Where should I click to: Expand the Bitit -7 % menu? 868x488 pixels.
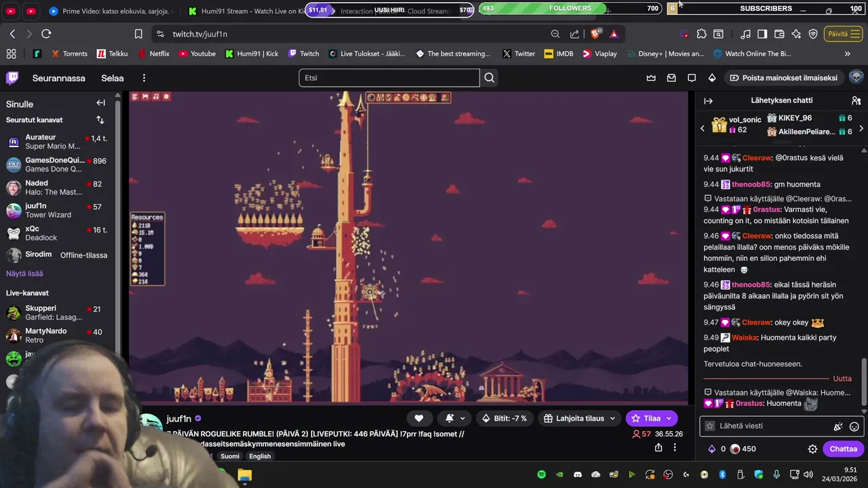point(505,418)
